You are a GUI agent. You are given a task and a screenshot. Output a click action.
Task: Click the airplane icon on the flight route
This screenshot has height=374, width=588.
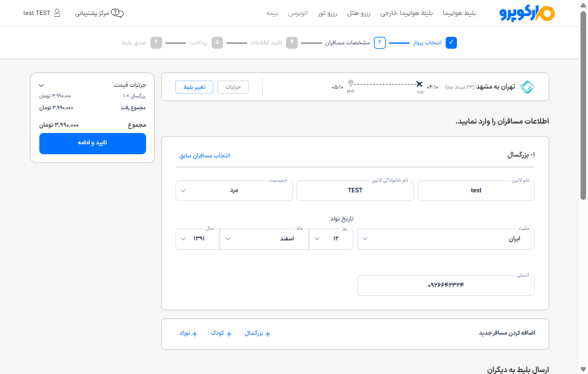click(419, 84)
